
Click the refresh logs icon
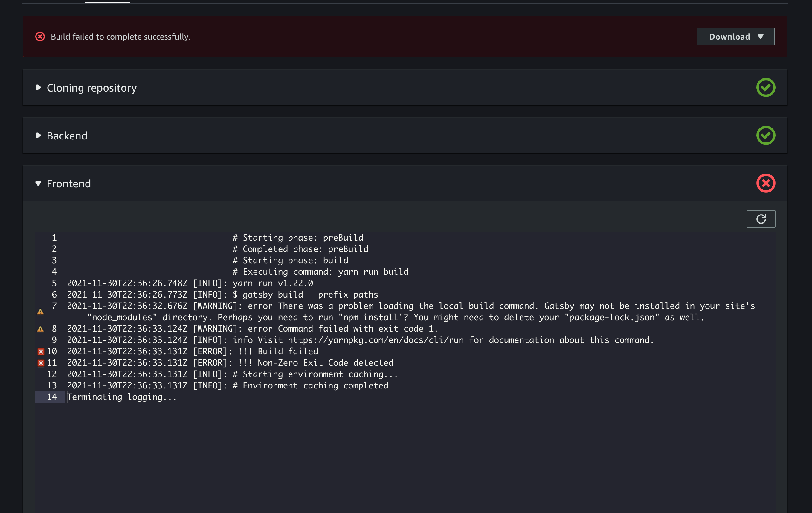pyautogui.click(x=761, y=219)
